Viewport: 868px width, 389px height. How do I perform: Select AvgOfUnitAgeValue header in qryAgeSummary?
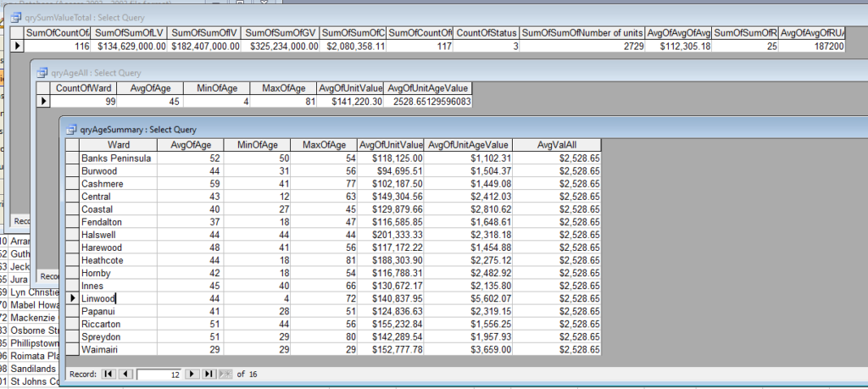click(x=468, y=145)
